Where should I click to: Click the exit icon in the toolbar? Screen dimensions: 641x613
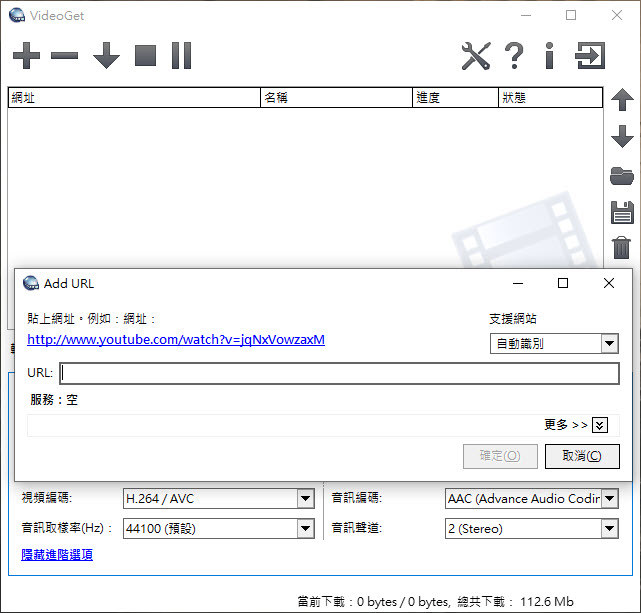(x=590, y=56)
